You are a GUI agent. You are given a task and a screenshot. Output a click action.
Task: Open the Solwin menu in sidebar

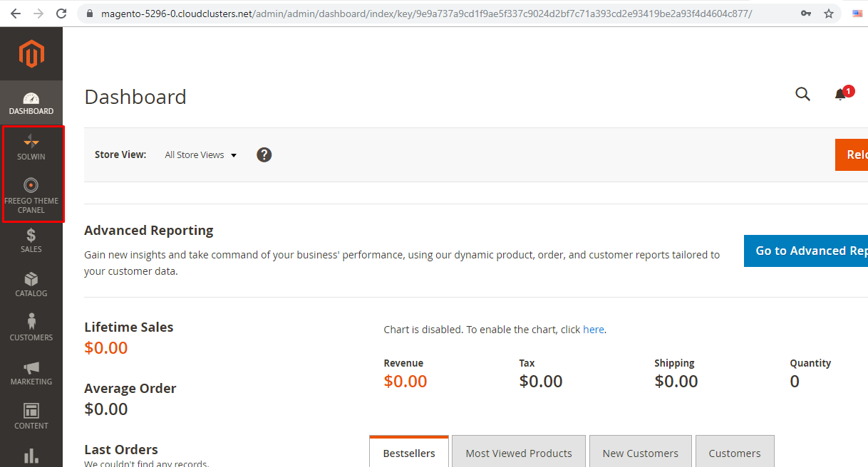(31, 147)
